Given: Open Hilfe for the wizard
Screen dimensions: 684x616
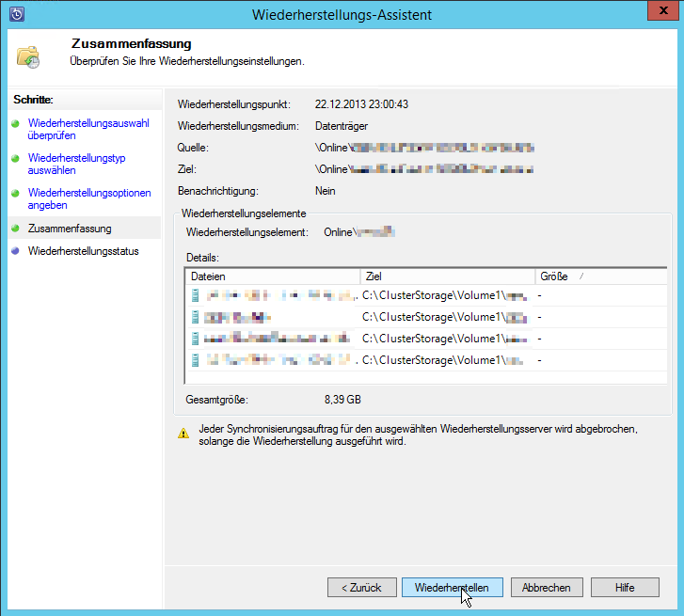Looking at the screenshot, I should tap(625, 587).
